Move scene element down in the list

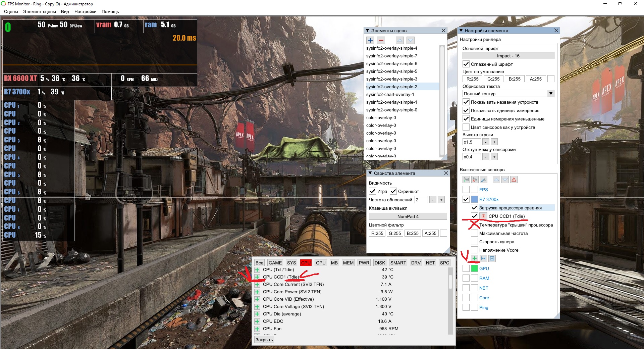(x=411, y=40)
